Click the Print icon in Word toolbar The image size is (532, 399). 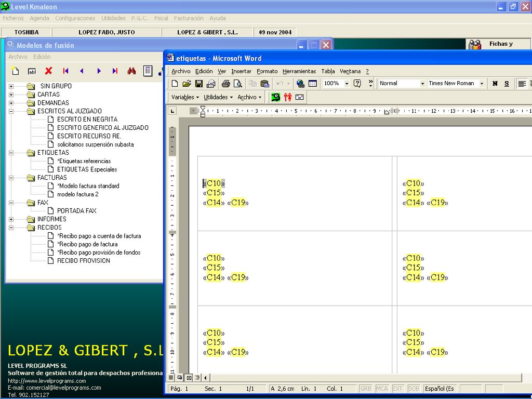225,84
